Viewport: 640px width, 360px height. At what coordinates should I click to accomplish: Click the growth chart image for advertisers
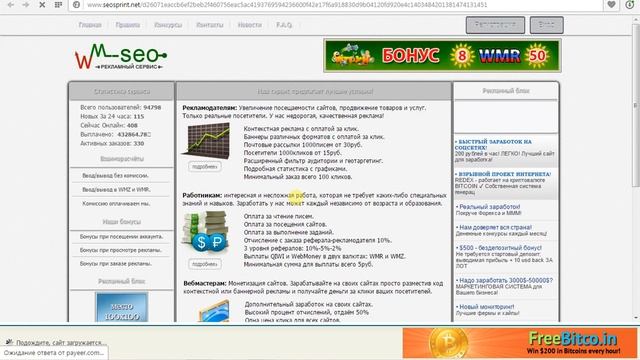(x=206, y=140)
